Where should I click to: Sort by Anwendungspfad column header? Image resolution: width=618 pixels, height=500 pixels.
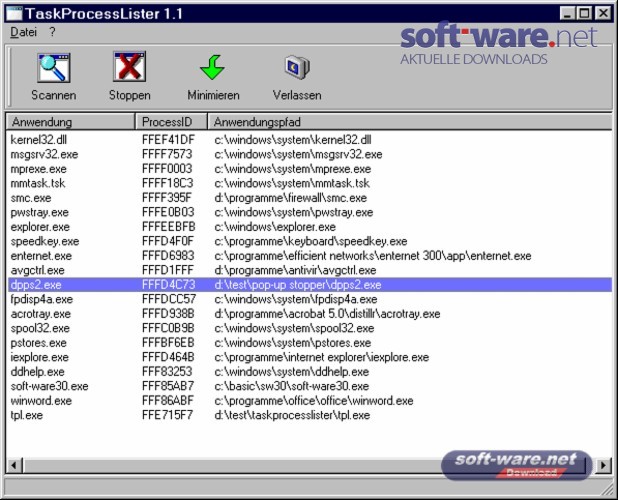coord(410,122)
